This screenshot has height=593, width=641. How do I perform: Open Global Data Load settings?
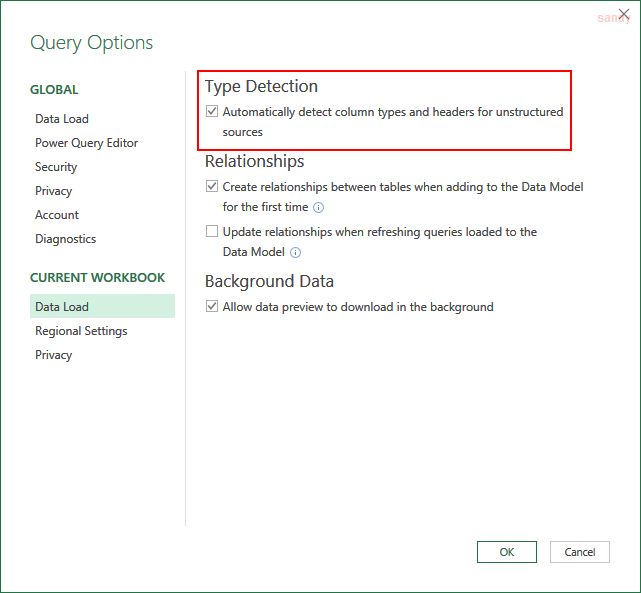coord(62,119)
